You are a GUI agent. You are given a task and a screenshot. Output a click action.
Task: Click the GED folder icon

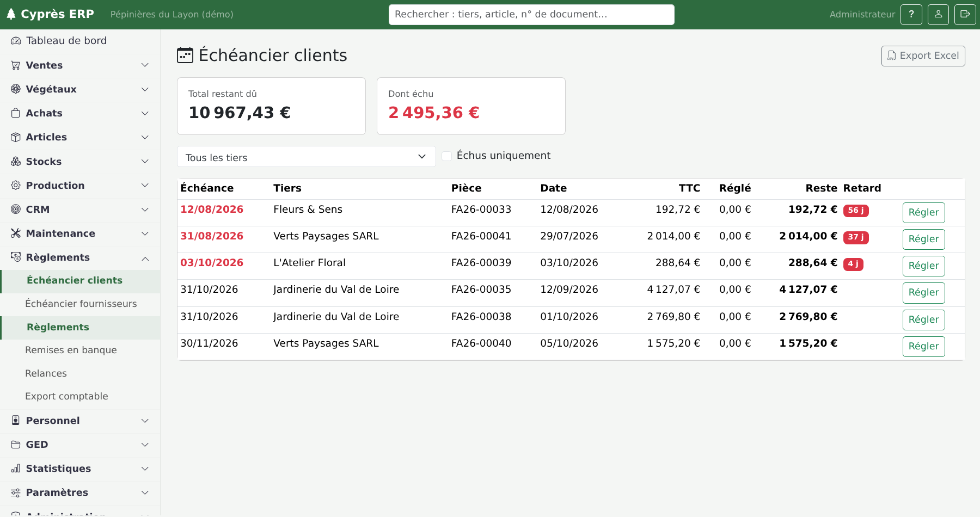click(16, 445)
